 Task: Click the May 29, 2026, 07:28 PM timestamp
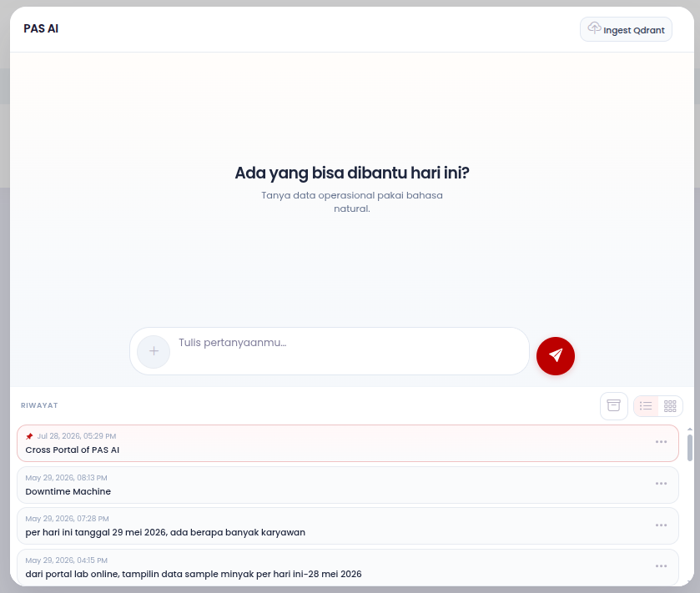click(x=67, y=519)
